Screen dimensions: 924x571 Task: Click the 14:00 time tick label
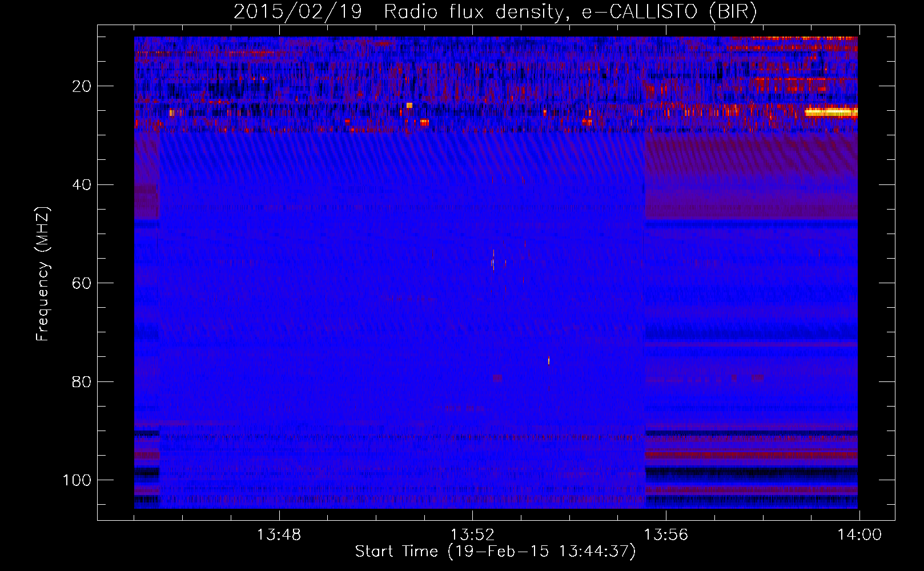(x=859, y=535)
